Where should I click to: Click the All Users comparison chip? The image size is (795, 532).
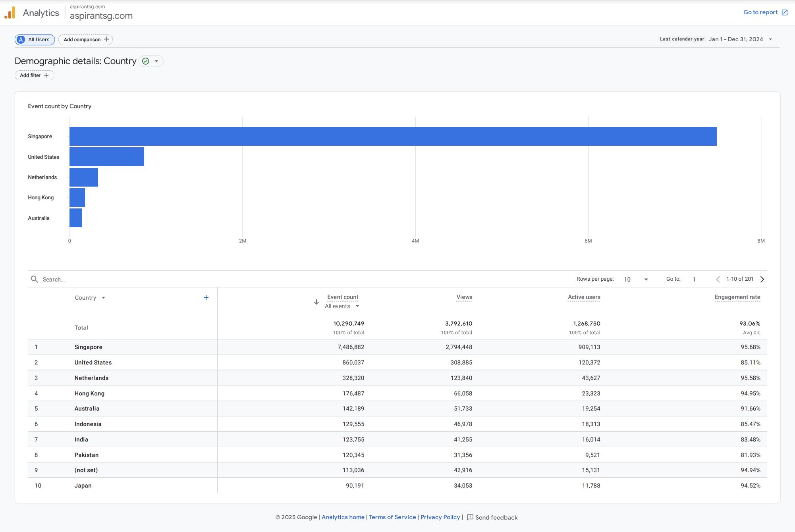[35, 40]
